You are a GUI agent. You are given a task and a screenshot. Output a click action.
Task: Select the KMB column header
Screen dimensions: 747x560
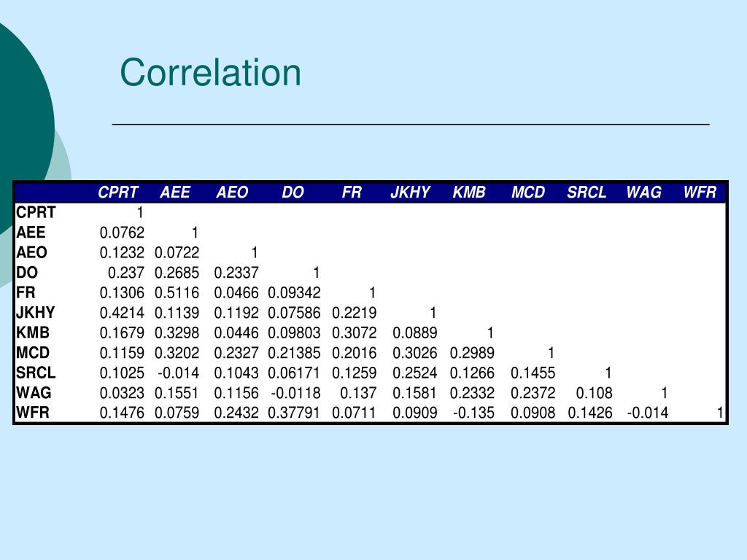tap(469, 192)
